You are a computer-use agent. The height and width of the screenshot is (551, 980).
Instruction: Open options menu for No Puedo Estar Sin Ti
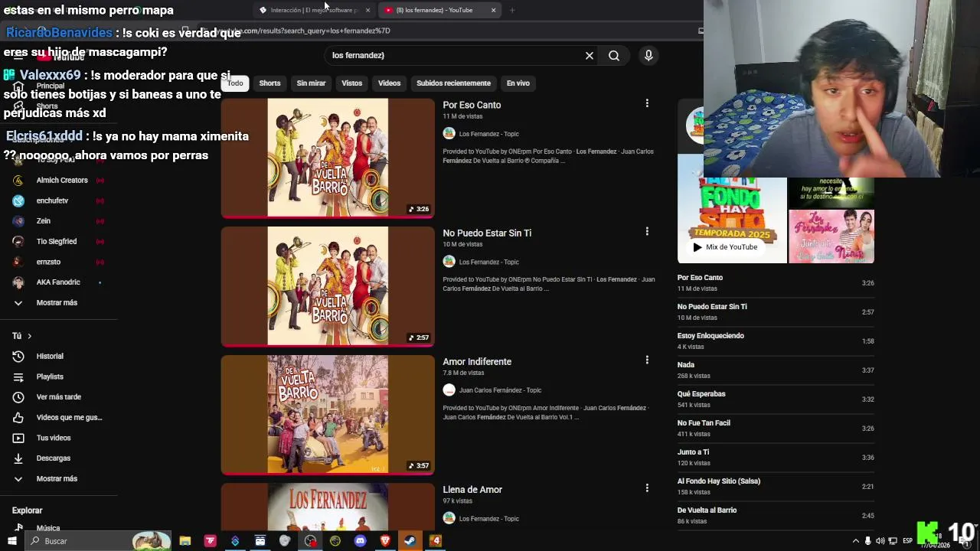[x=647, y=231]
